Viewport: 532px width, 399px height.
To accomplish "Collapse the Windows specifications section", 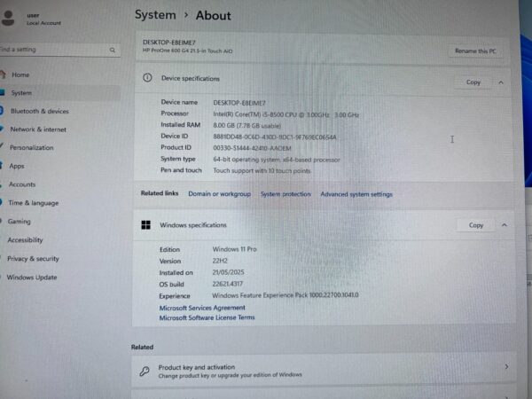I will (505, 225).
